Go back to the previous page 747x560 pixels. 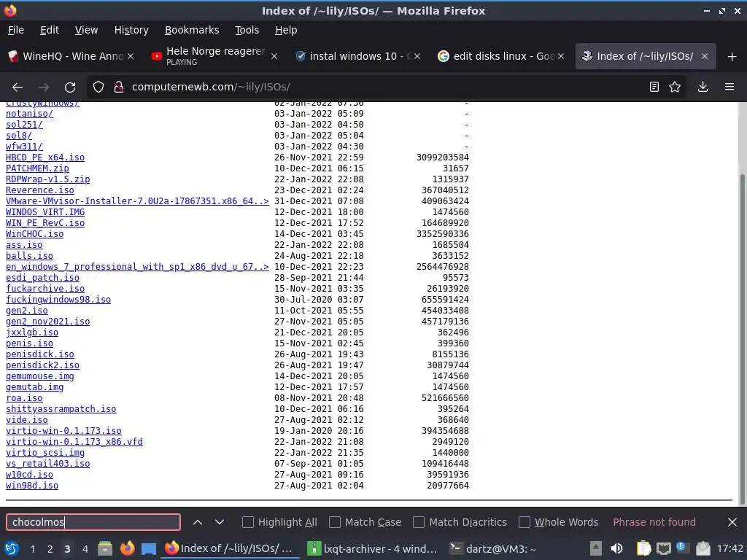tap(18, 87)
